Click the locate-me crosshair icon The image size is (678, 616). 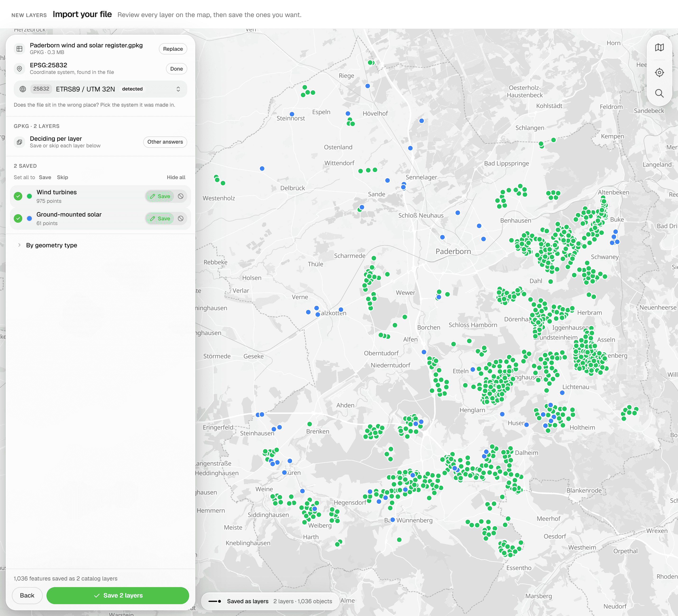coord(659,72)
